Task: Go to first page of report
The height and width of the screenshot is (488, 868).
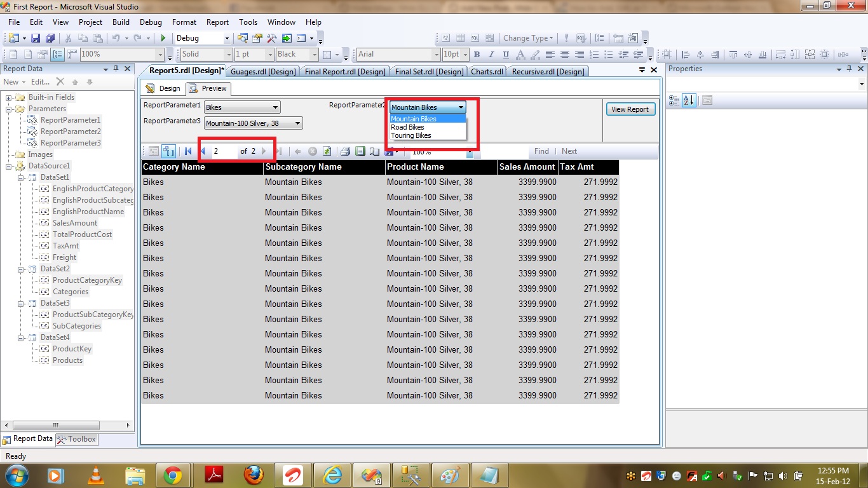Action: 188,151
